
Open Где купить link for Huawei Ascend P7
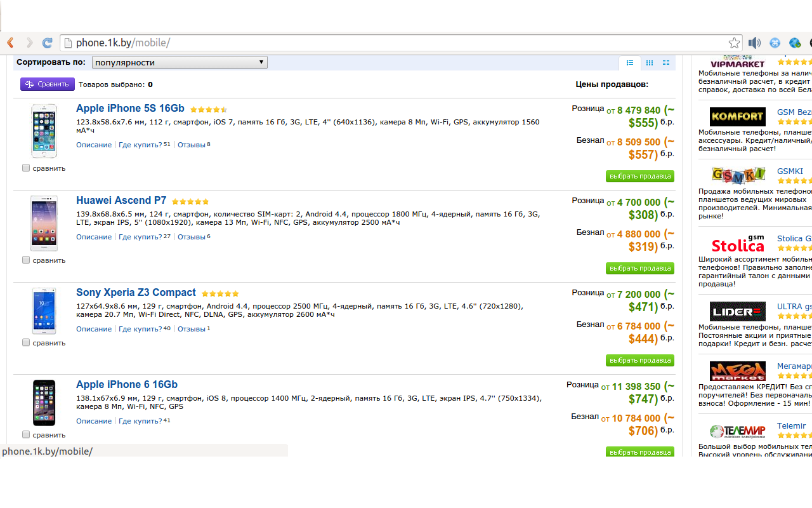pos(140,237)
